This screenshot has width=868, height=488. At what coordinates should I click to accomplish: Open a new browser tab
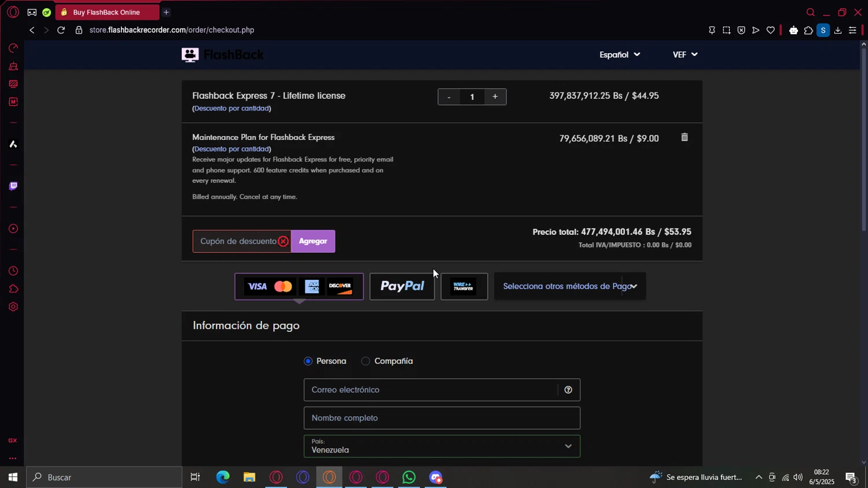coord(166,12)
